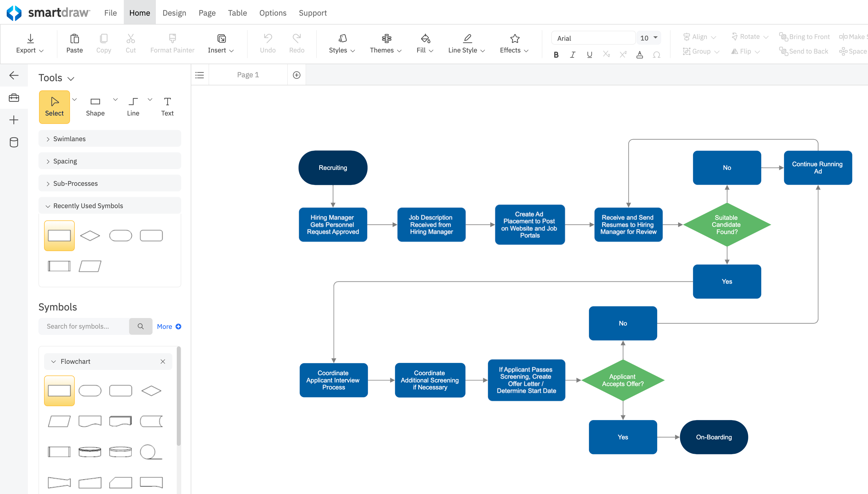
Task: Click the symbol search button
Action: coord(140,326)
